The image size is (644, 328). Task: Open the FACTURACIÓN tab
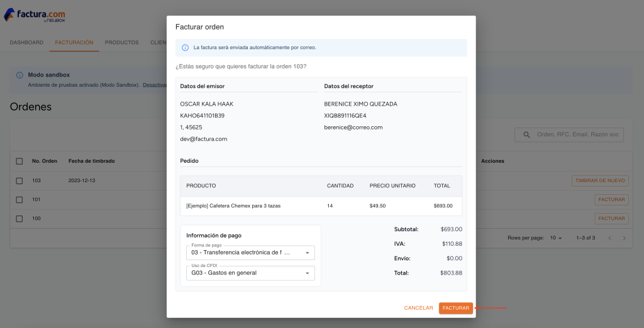[74, 43]
